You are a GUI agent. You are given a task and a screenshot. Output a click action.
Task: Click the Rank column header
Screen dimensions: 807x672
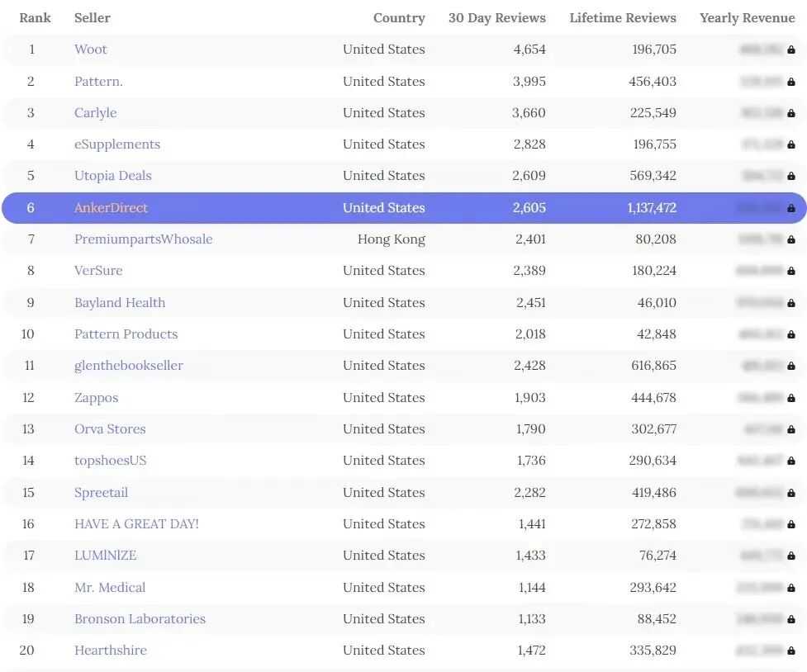pos(36,18)
